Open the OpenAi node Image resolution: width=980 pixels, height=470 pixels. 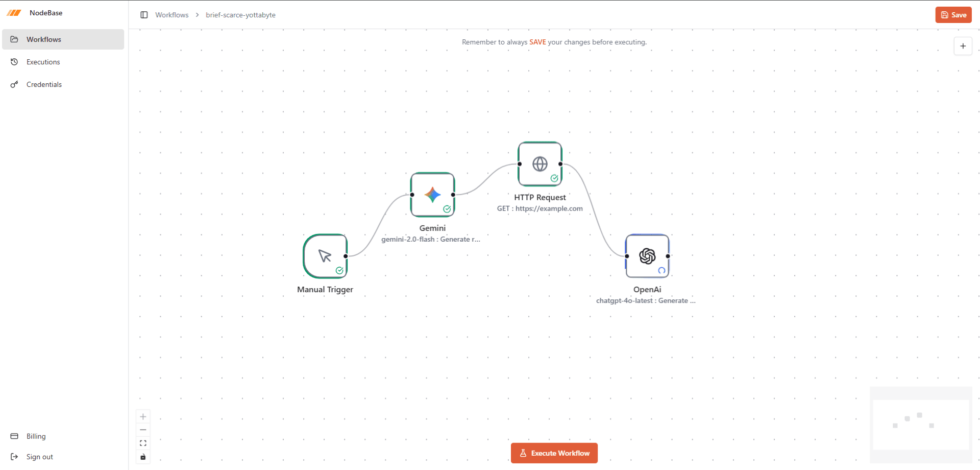tap(647, 256)
